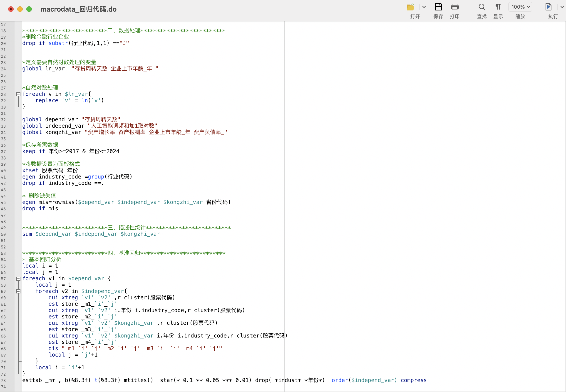This screenshot has height=392, width=566.
Task: Click 'est store _m4_' on line 67
Action: [83, 342]
